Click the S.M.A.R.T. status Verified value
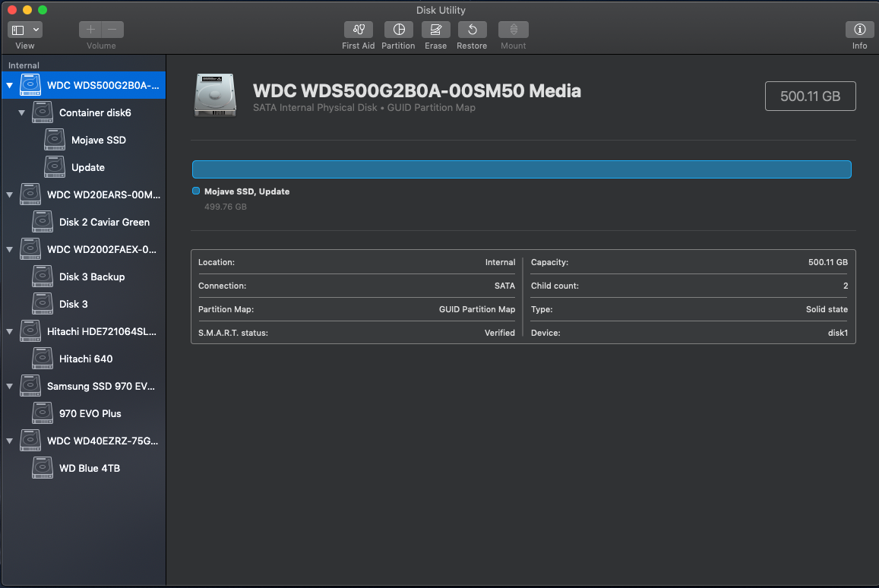Image resolution: width=879 pixels, height=588 pixels. click(499, 333)
